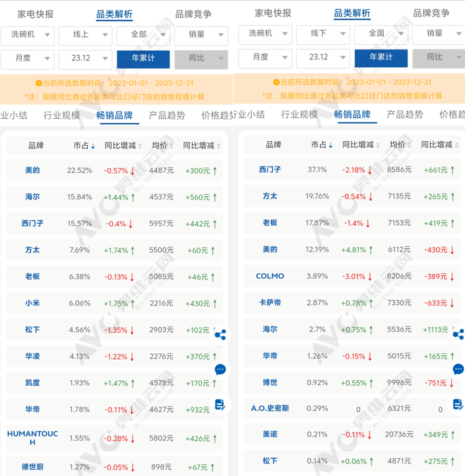Click document edit icon in right panel

458,404
